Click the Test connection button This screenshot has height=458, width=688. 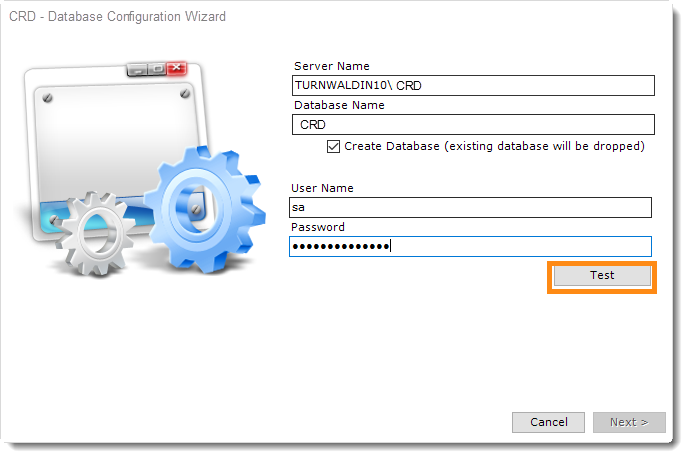602,276
